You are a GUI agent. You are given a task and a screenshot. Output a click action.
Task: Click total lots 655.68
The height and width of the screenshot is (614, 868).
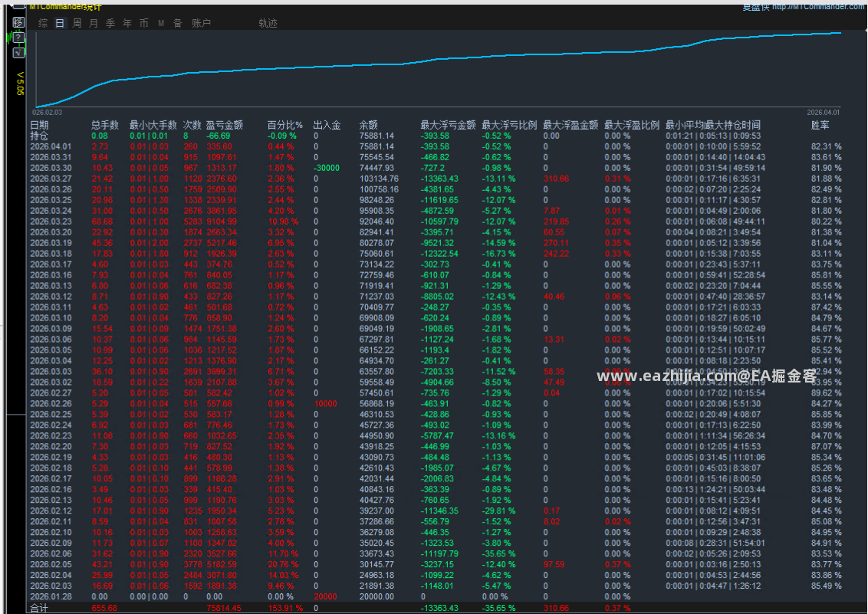coord(104,609)
